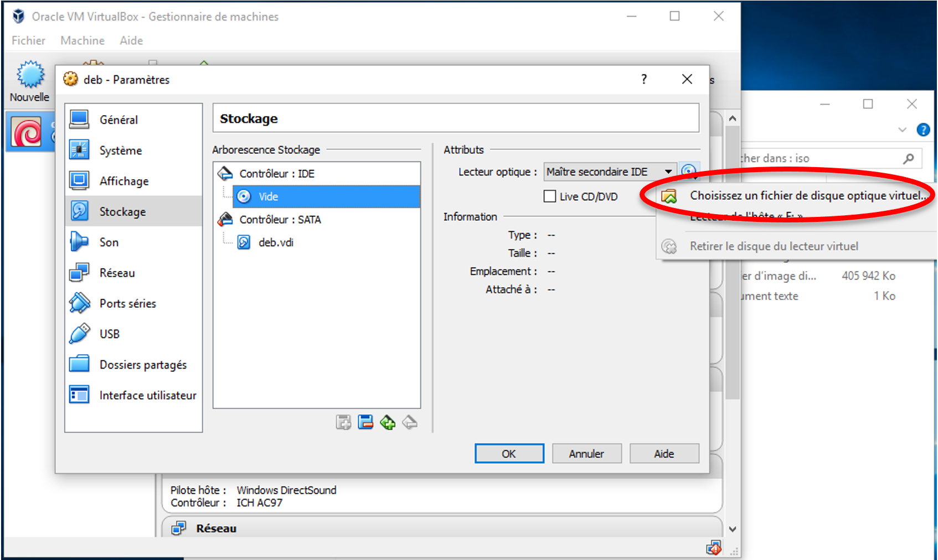
Task: Select the Stockage settings category
Action: pyautogui.click(x=133, y=211)
